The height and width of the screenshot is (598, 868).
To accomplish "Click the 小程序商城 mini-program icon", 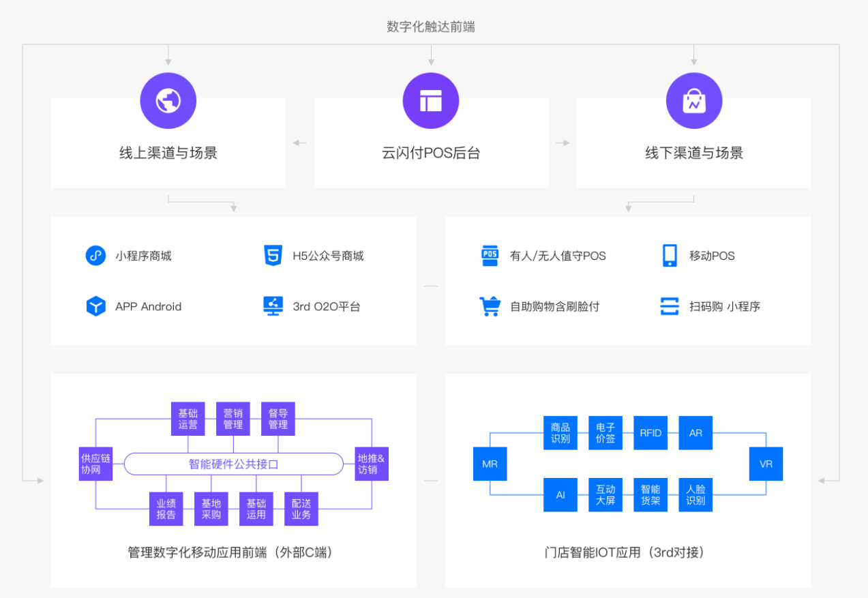I will click(x=95, y=256).
